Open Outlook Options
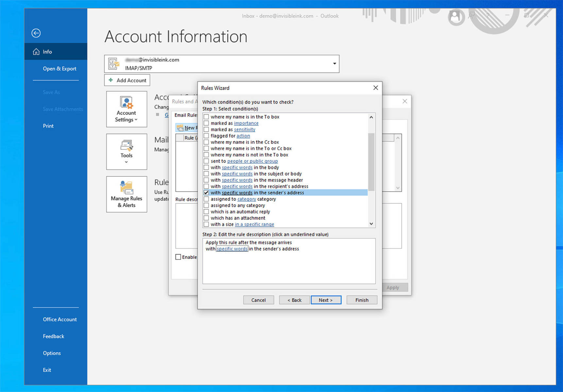Viewport: 563px width, 392px height. (52, 353)
